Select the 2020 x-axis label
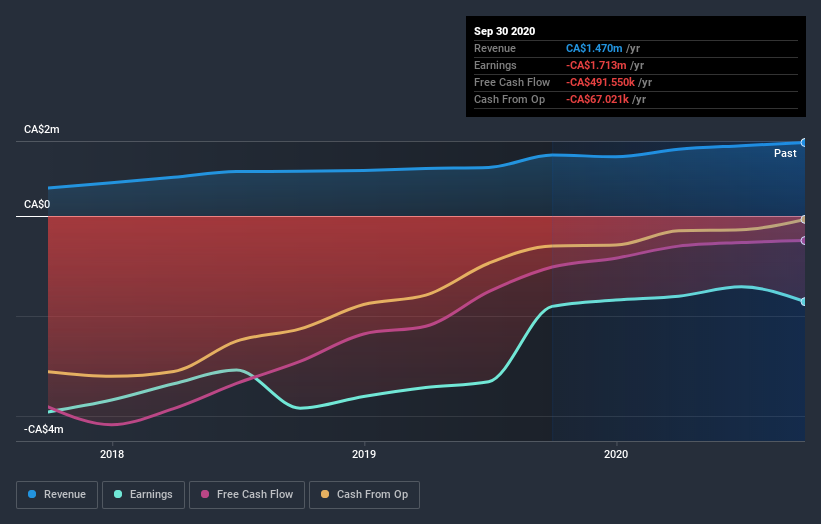821x524 pixels. click(616, 454)
